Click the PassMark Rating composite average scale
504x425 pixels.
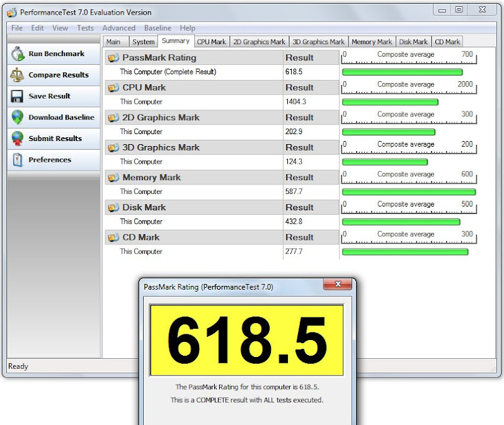408,57
